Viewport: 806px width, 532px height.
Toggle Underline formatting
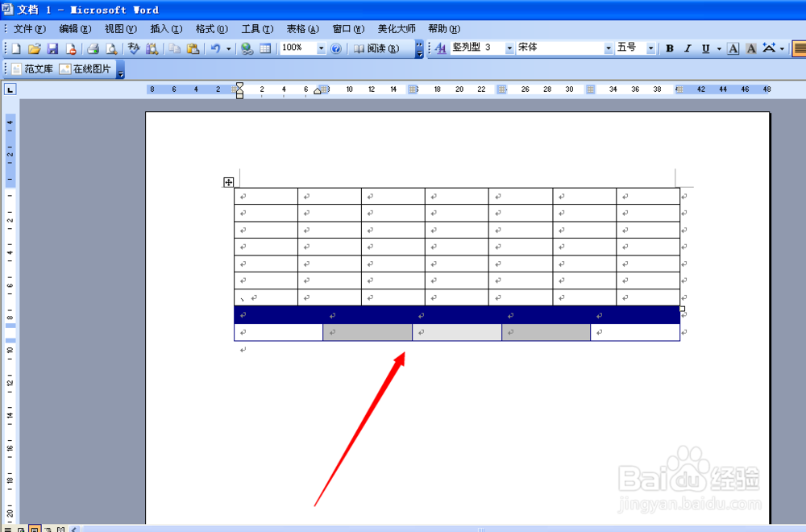coord(706,49)
